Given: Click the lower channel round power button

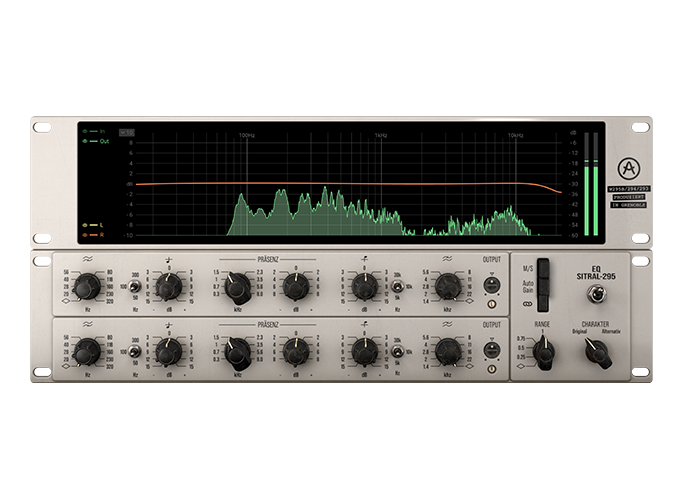Looking at the screenshot, I should coord(492,369).
